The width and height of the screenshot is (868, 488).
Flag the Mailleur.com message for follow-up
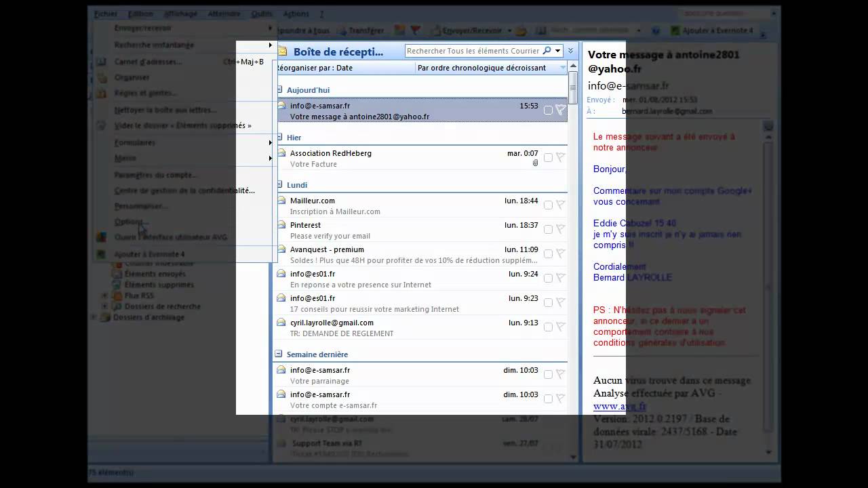560,205
